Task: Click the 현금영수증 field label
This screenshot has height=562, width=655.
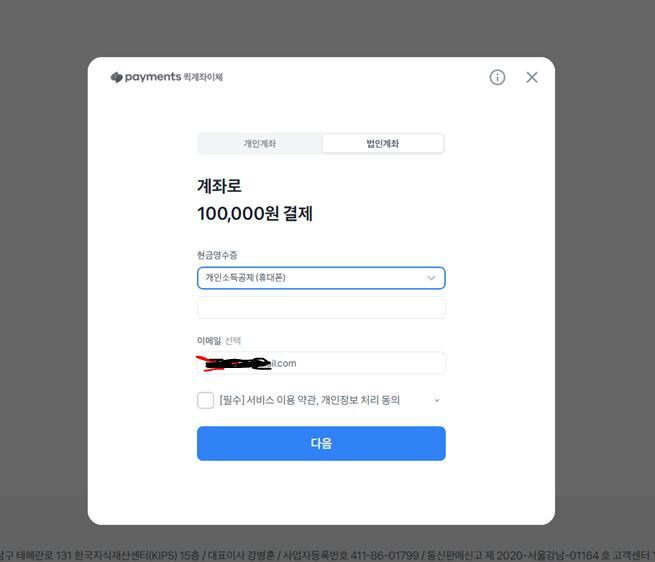Action: pyautogui.click(x=217, y=255)
